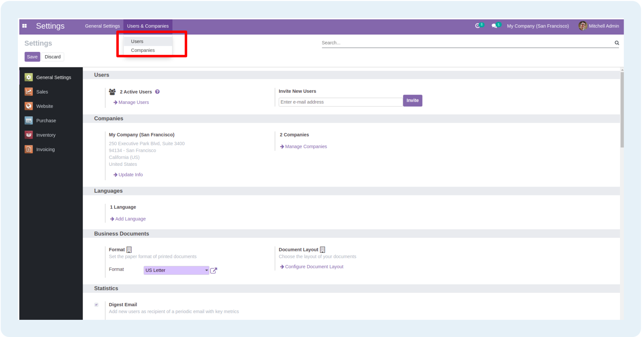Click the Save button

click(32, 57)
